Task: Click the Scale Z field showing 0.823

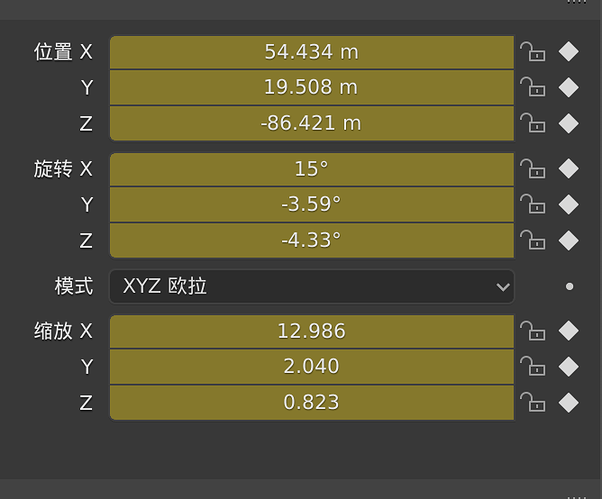Action: coord(311,403)
